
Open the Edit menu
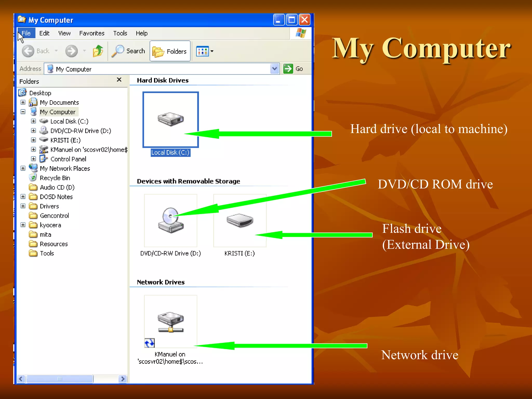(44, 33)
